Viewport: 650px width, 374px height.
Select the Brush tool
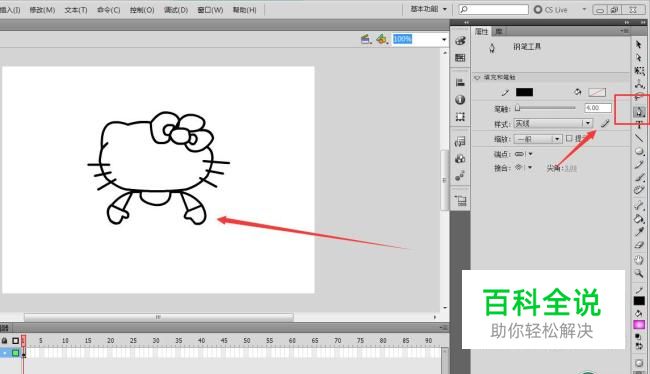pyautogui.click(x=639, y=178)
